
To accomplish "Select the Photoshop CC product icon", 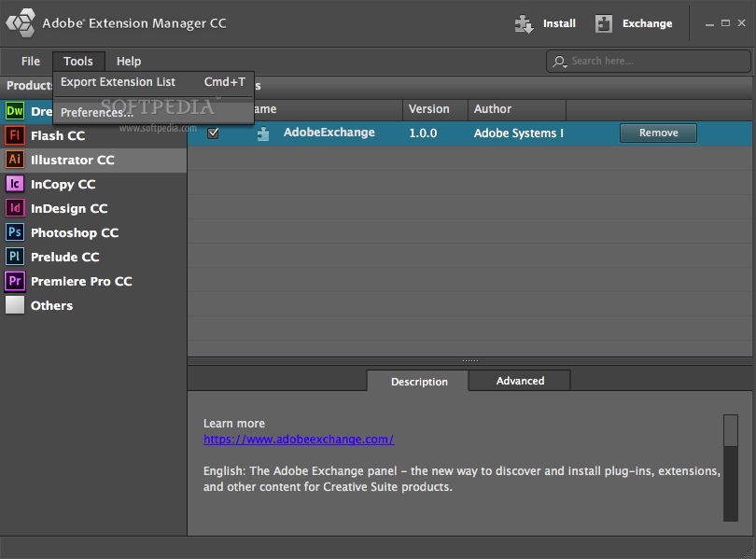I will coord(14,232).
